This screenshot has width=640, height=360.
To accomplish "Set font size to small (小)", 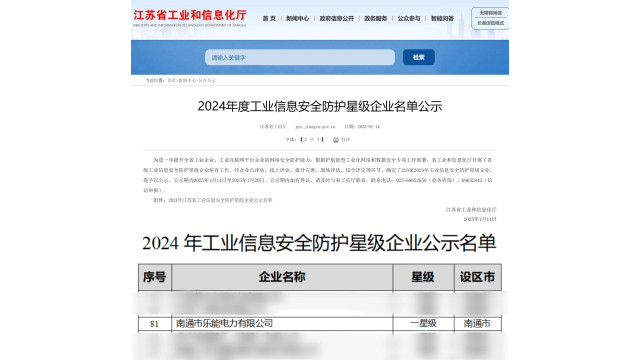I will click(x=318, y=140).
